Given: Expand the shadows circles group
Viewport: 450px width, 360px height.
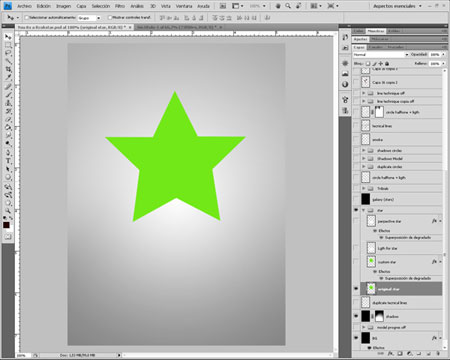Looking at the screenshot, I should pos(364,150).
